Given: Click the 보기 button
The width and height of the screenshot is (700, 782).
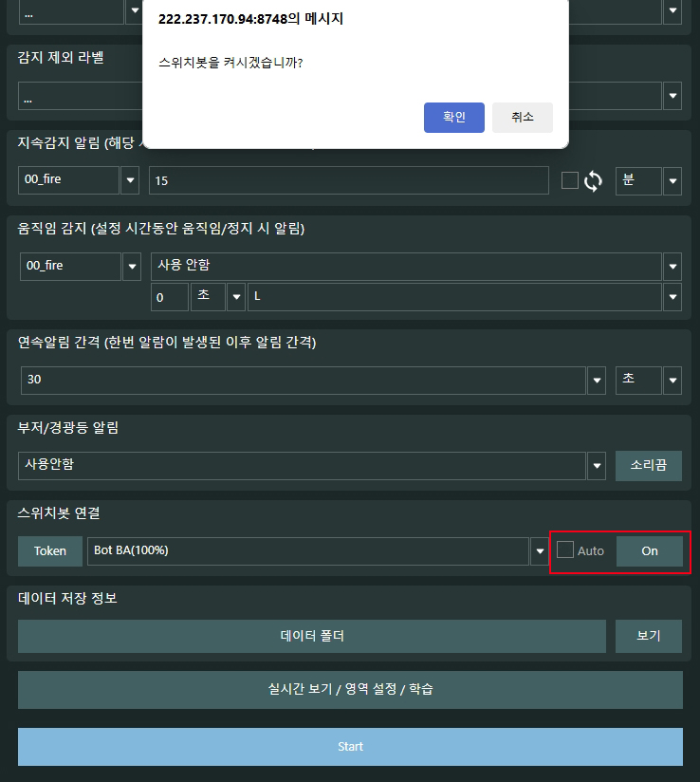Looking at the screenshot, I should (649, 636).
